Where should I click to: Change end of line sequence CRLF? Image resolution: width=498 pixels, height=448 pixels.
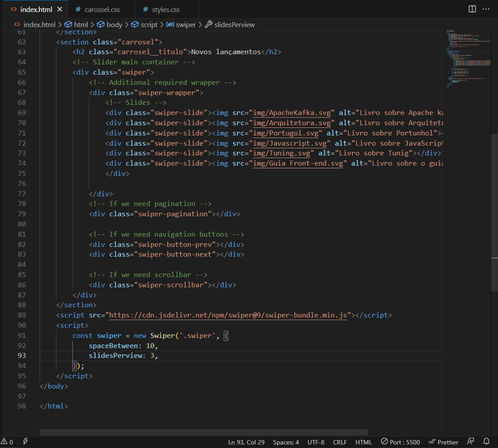click(340, 442)
